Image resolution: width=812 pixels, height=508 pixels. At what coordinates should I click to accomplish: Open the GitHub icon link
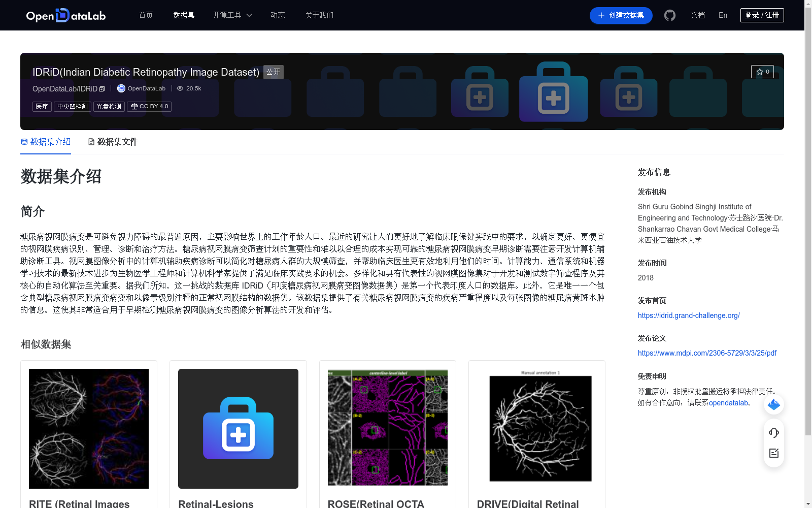pyautogui.click(x=670, y=15)
